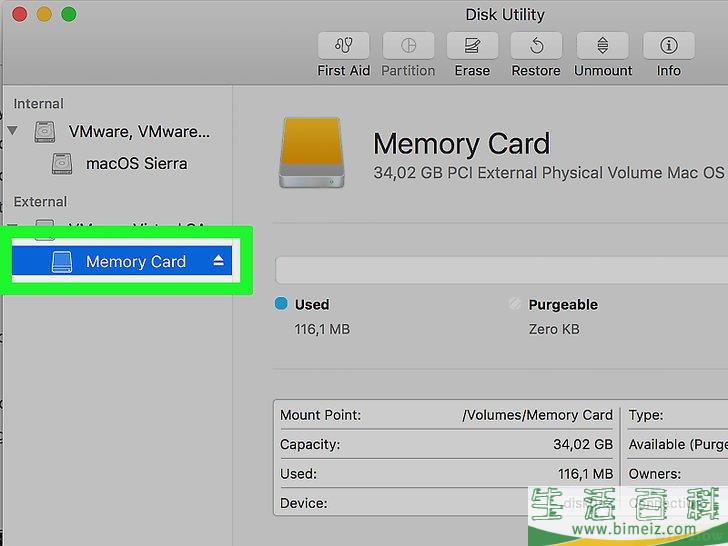Click the Capacity 34,02 GB table value
Image resolution: width=728 pixels, height=546 pixels.
[583, 445]
